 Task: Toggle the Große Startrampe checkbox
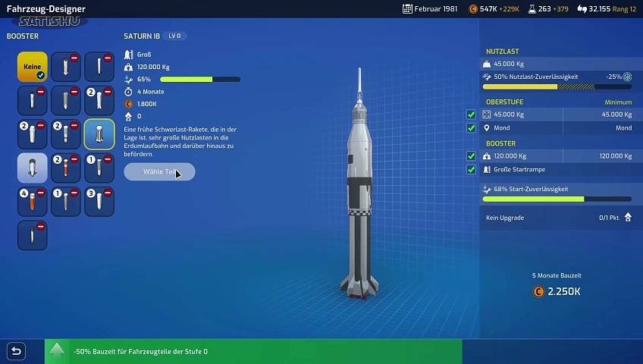click(x=472, y=170)
